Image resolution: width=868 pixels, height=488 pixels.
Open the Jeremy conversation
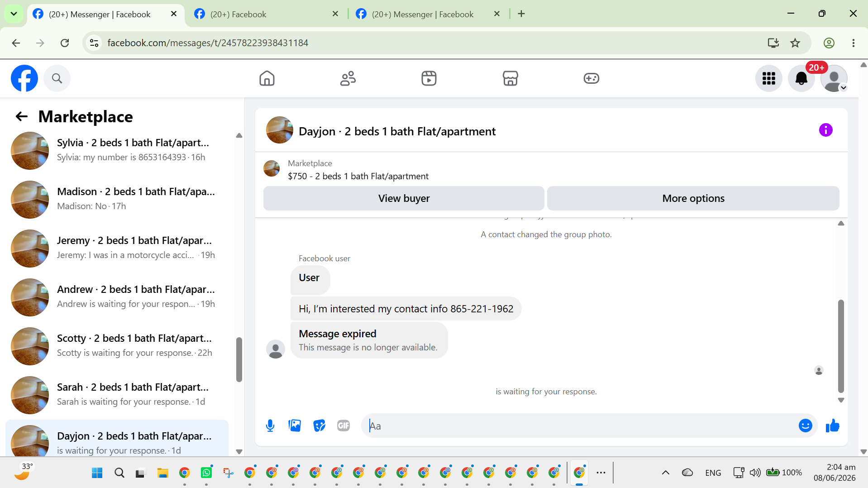pyautogui.click(x=118, y=248)
